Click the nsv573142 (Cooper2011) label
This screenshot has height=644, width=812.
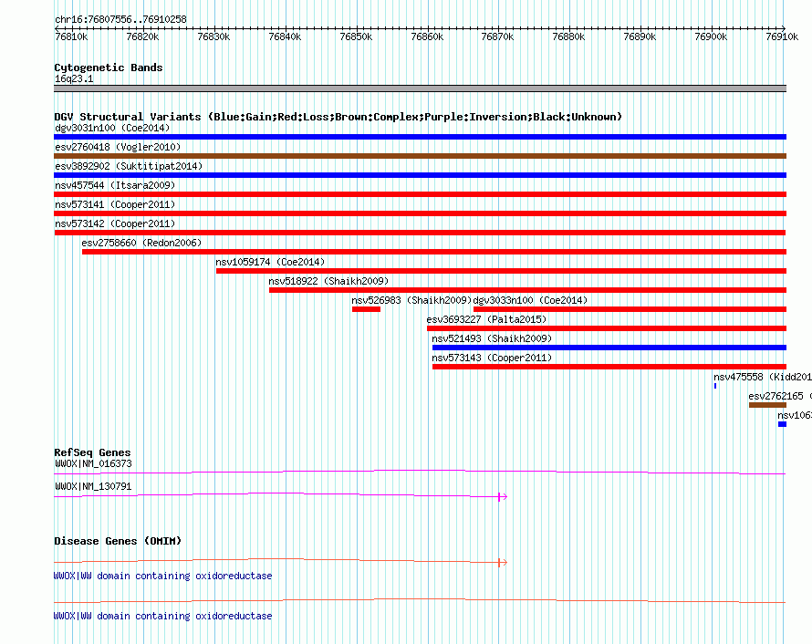click(x=115, y=223)
